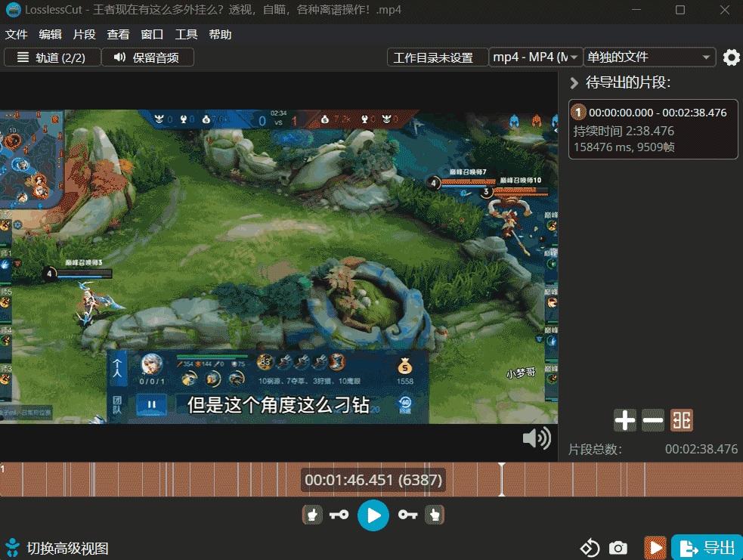The height and width of the screenshot is (560, 743).
Task: Mute the volume speaker icon
Action: 537,438
